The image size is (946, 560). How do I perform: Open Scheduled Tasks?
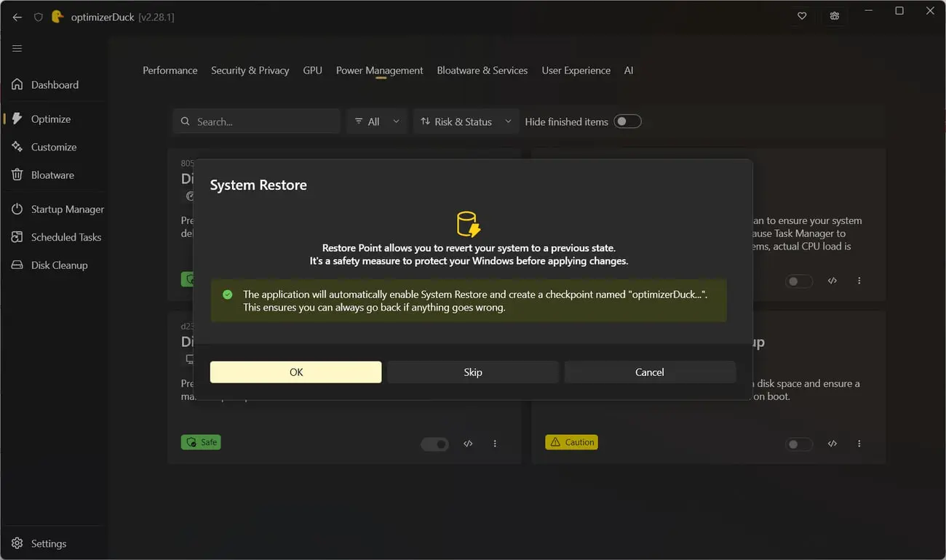[55, 237]
